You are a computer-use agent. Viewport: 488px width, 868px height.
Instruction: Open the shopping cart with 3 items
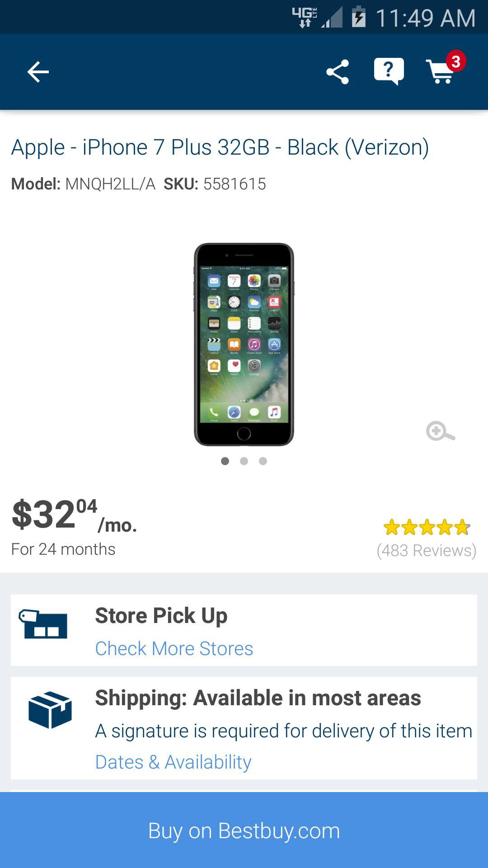tap(445, 69)
